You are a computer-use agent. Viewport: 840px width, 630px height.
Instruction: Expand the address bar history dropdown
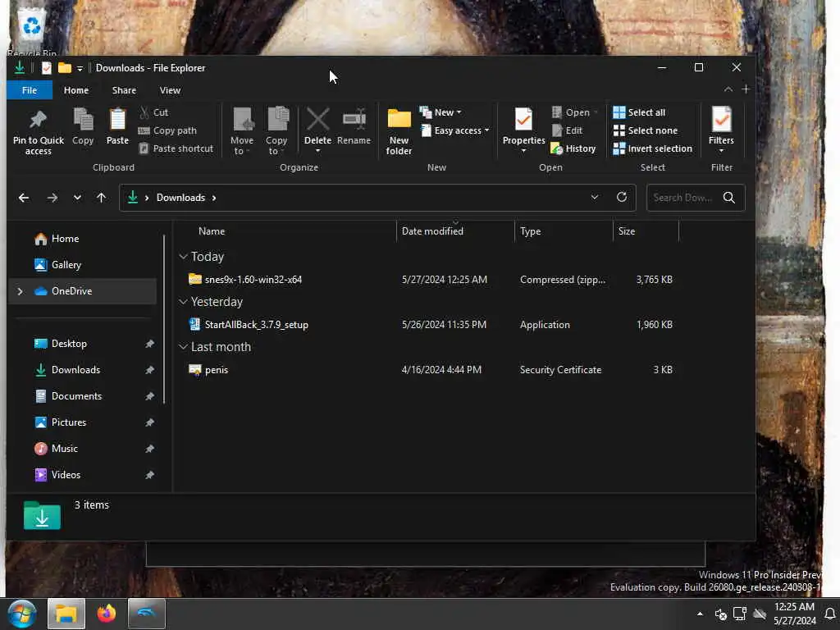click(595, 197)
